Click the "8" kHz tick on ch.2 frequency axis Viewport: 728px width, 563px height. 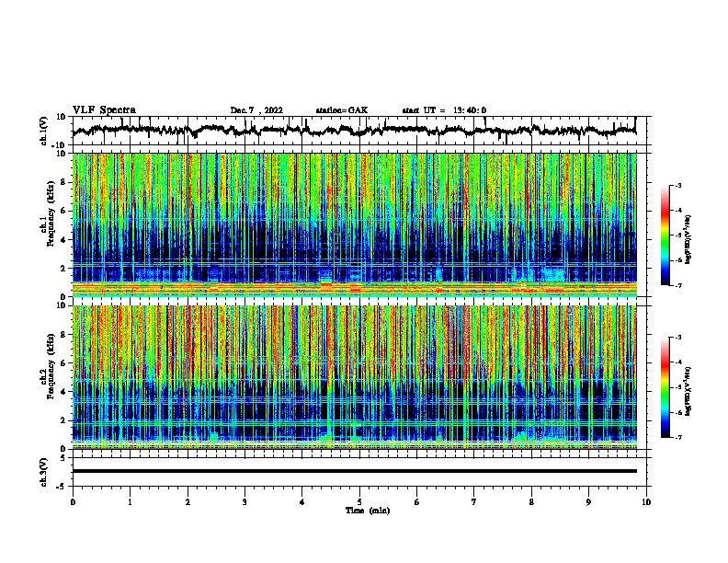pyautogui.click(x=64, y=334)
